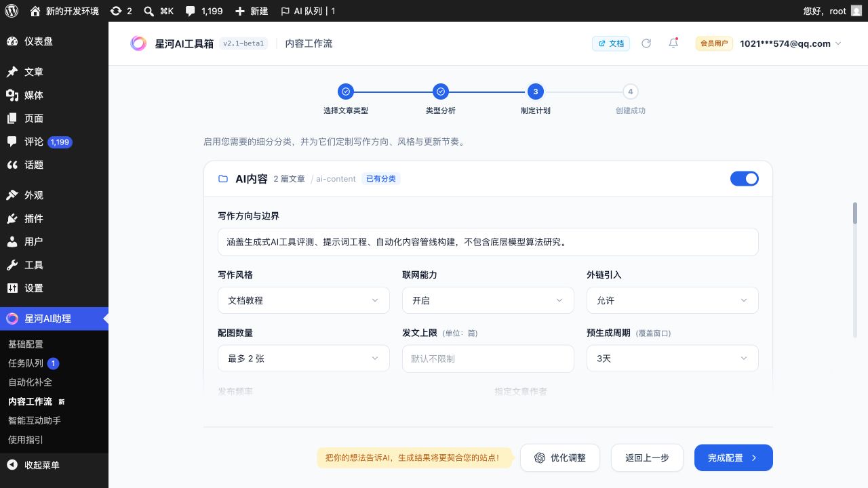Click the 页面 pages icon in the sidebar
868x488 pixels.
[12, 118]
